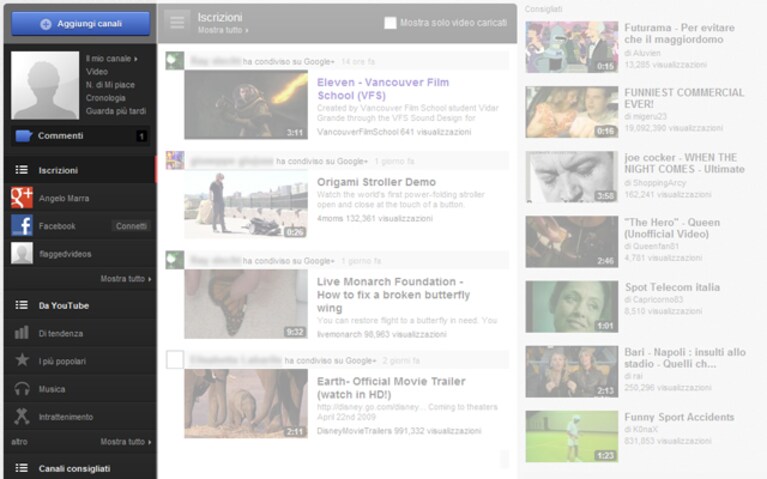Click avatar of user who shared Eleven video
This screenshot has height=479, width=767.
175,61
